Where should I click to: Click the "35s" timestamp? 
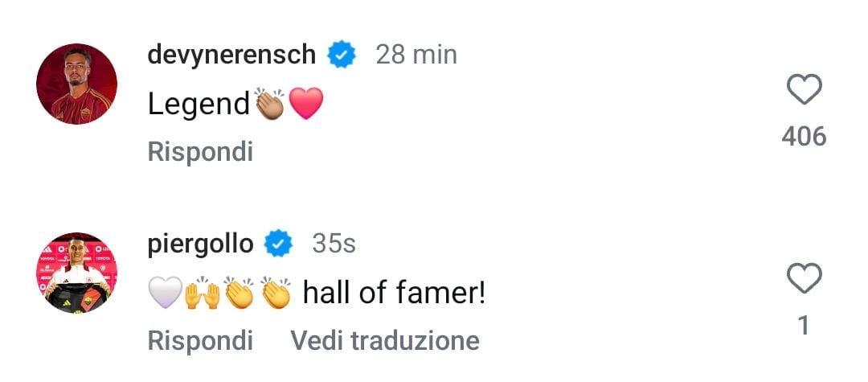334,244
